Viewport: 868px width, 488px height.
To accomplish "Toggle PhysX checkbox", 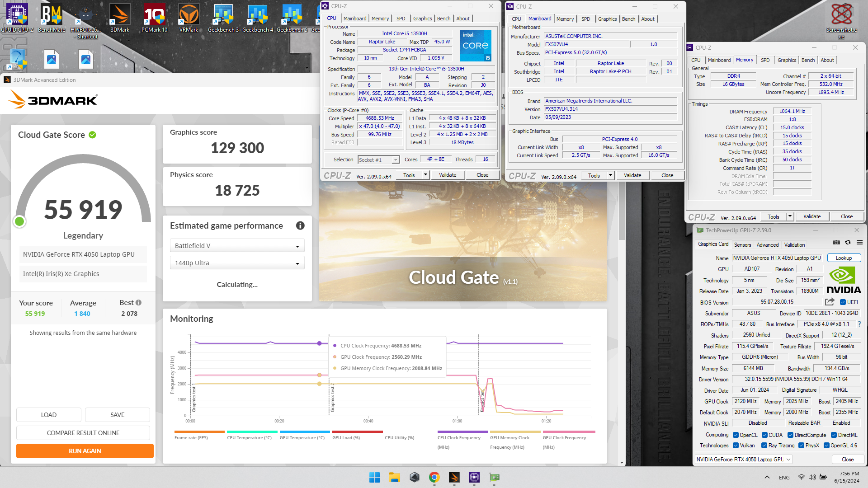I will pyautogui.click(x=801, y=446).
